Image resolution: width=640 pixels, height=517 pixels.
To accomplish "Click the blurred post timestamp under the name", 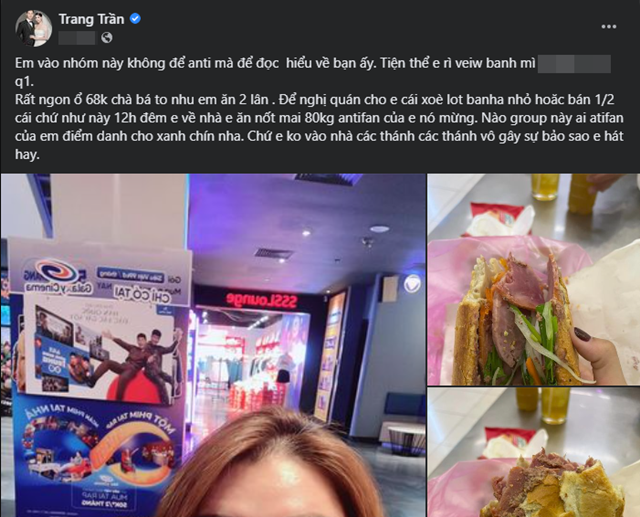I will tap(77, 38).
